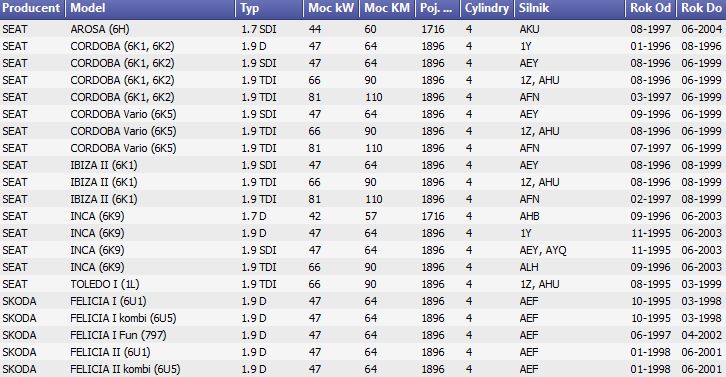
Task: Click the 44 kW power cell
Action: (315, 29)
